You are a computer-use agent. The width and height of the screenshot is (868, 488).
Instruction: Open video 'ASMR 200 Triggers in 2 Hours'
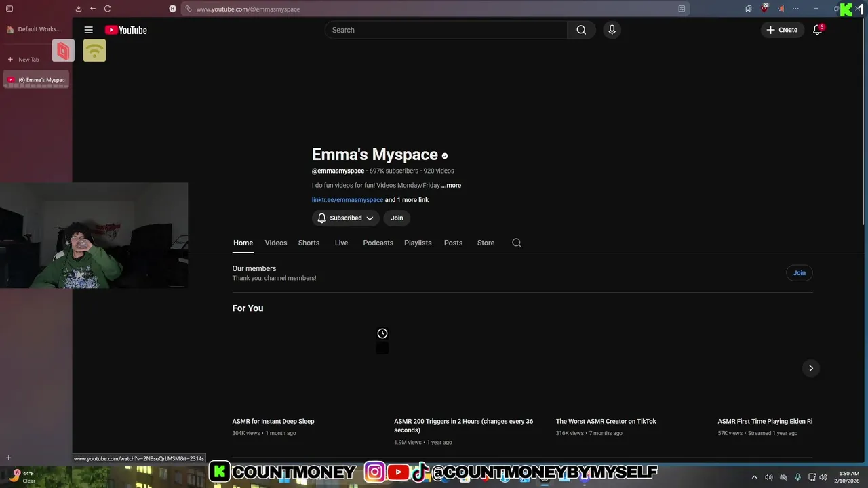pos(464,426)
